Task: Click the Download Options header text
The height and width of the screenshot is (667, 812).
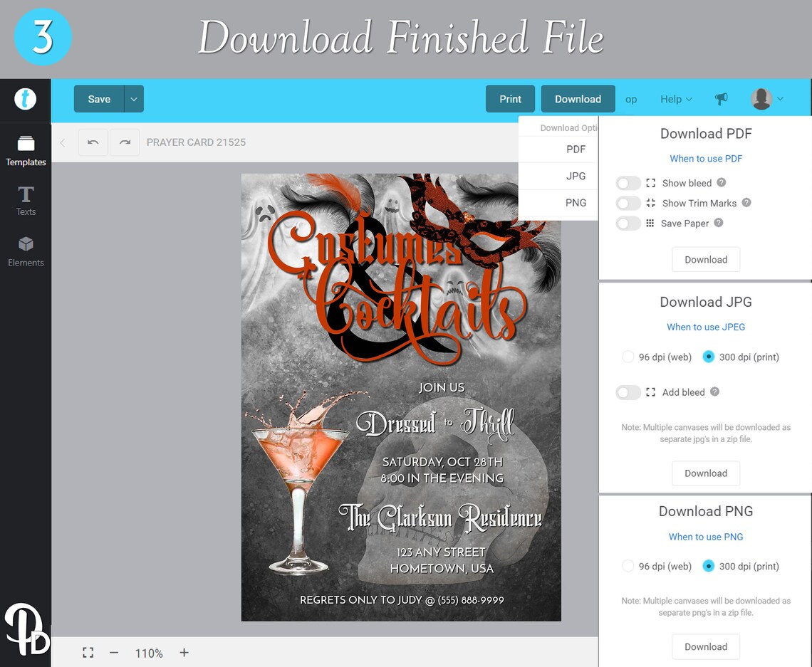Action: click(568, 128)
